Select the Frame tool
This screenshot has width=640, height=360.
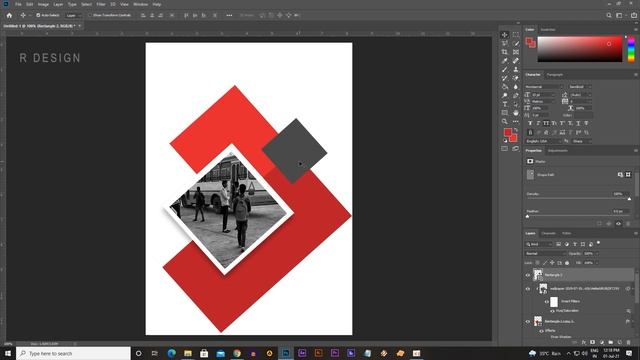[x=516, y=52]
